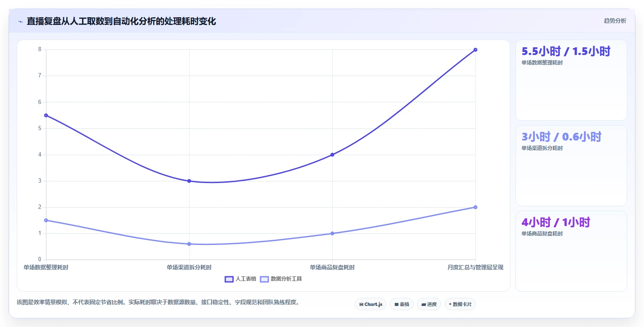Click the 4小时 / 1小时 card value
The height and width of the screenshot is (327, 644).
[x=556, y=222]
